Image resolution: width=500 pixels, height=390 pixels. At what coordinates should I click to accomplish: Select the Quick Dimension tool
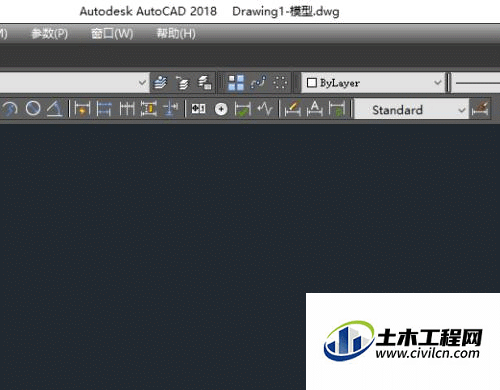(82, 109)
